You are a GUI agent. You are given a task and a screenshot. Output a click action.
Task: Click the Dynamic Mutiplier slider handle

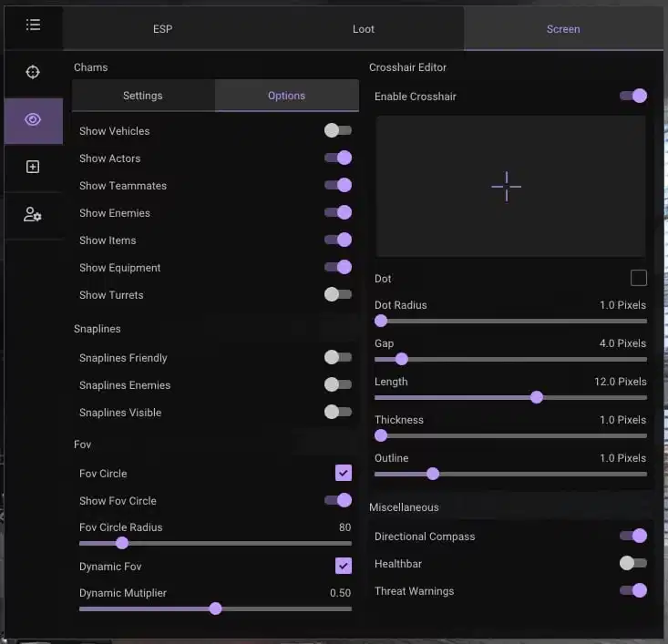[x=216, y=608]
